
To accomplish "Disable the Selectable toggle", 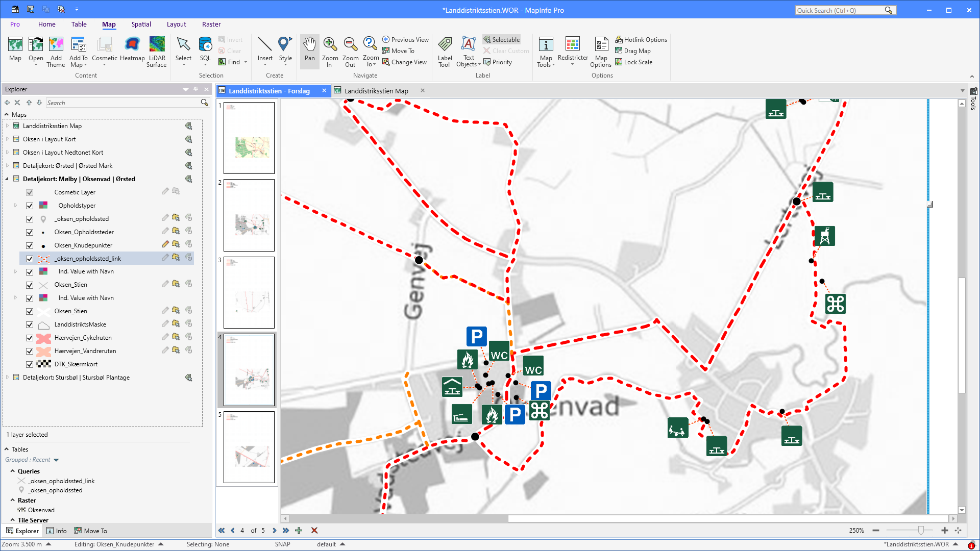I will (x=502, y=39).
